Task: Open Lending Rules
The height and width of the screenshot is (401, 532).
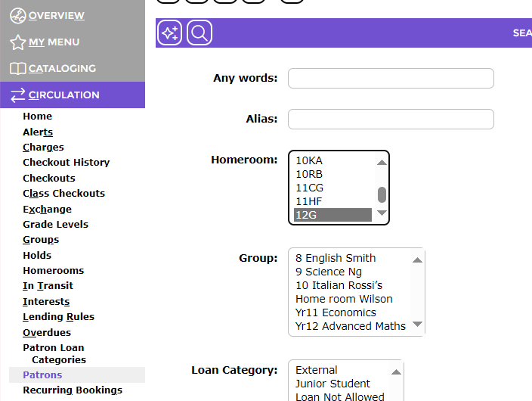Action: click(58, 317)
